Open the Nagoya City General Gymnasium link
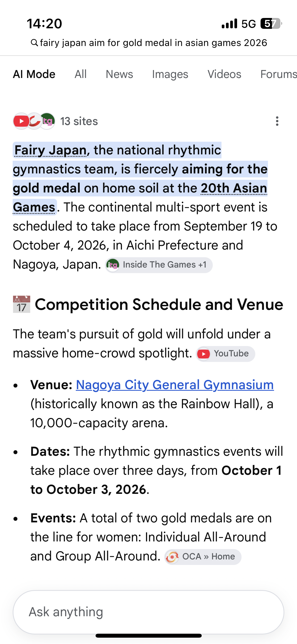This screenshot has width=297, height=644. [x=175, y=385]
